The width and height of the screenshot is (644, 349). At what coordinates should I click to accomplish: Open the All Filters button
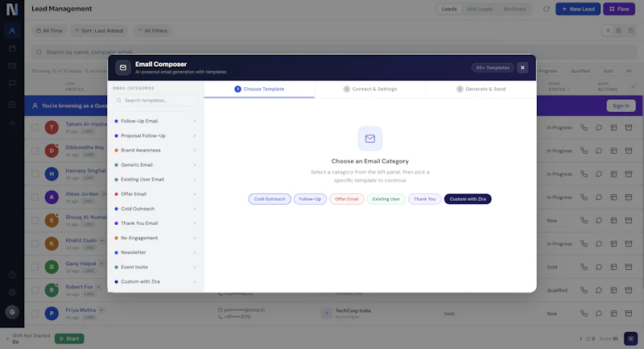click(x=153, y=31)
